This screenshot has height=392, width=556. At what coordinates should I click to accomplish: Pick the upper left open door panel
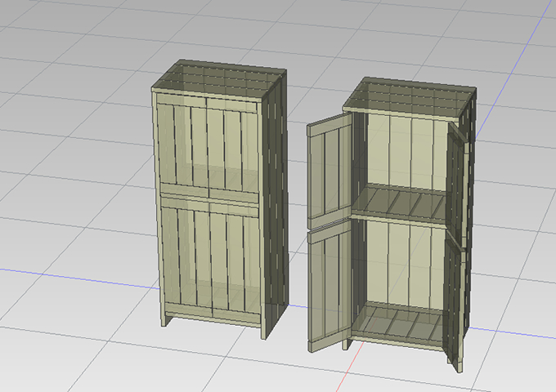pyautogui.click(x=330, y=171)
